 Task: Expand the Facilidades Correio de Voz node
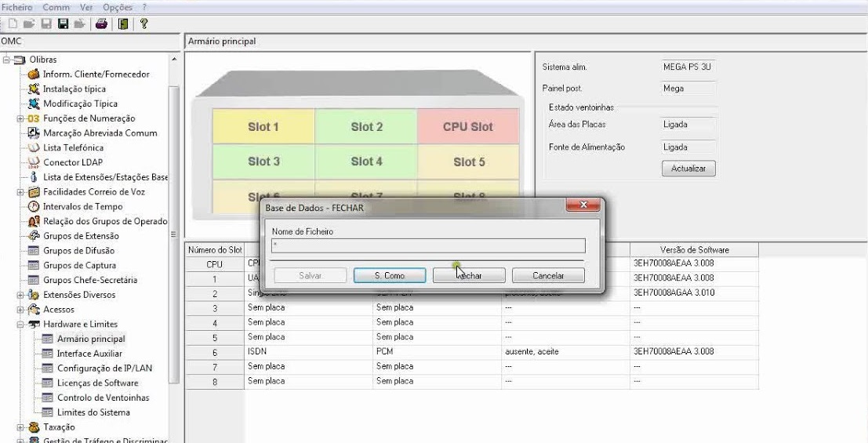(20, 192)
